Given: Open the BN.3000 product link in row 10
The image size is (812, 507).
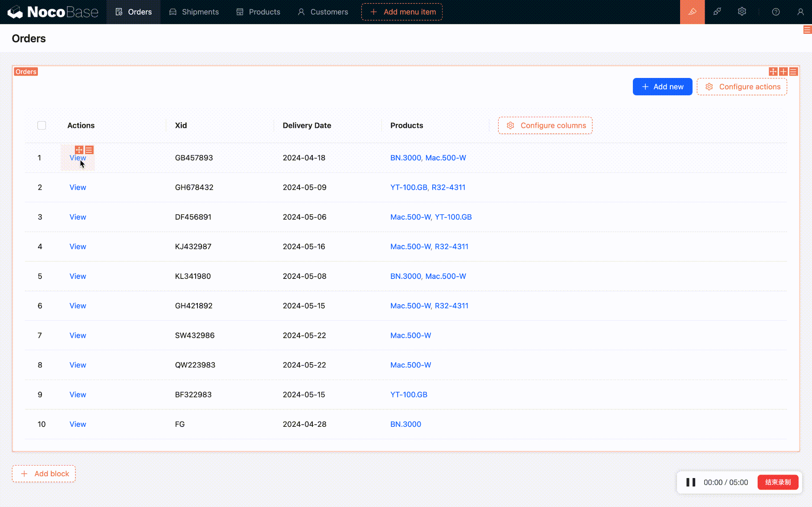Looking at the screenshot, I should pos(406,424).
